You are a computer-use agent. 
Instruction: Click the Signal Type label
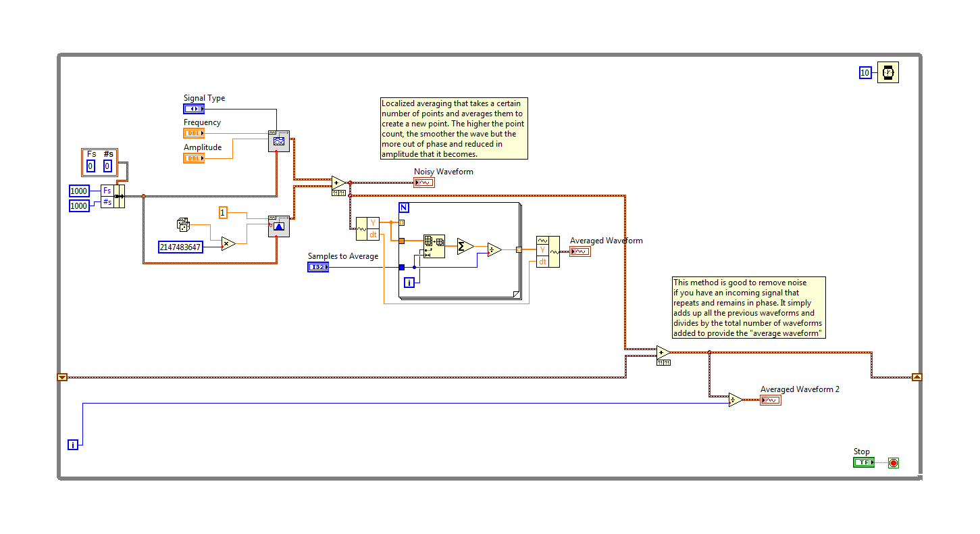point(205,98)
